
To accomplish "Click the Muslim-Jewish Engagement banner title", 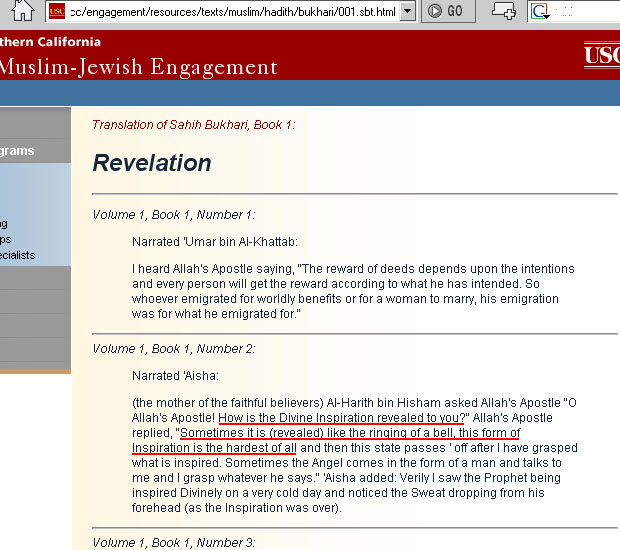I will click(x=138, y=66).
